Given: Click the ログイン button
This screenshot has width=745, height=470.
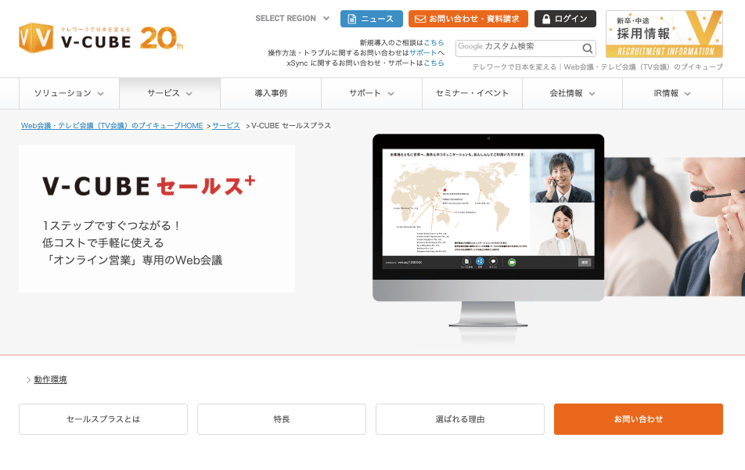Looking at the screenshot, I should pos(565,19).
